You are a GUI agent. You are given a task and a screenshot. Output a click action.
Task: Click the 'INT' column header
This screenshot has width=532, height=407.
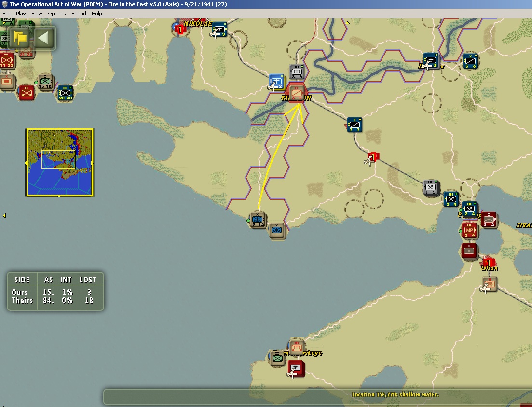point(66,280)
